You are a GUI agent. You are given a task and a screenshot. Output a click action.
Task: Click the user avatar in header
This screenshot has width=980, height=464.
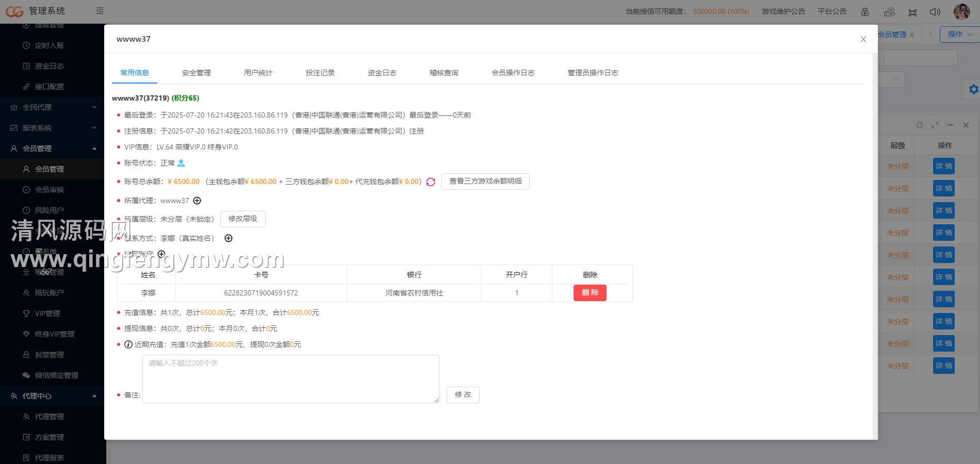961,11
